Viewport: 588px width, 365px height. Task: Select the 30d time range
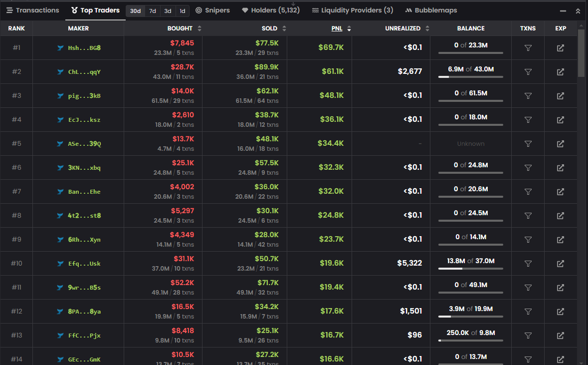point(135,10)
